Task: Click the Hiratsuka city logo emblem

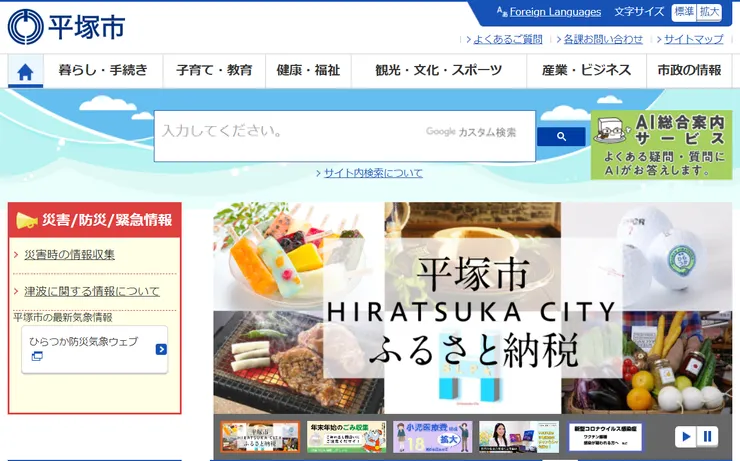Action: pyautogui.click(x=25, y=27)
